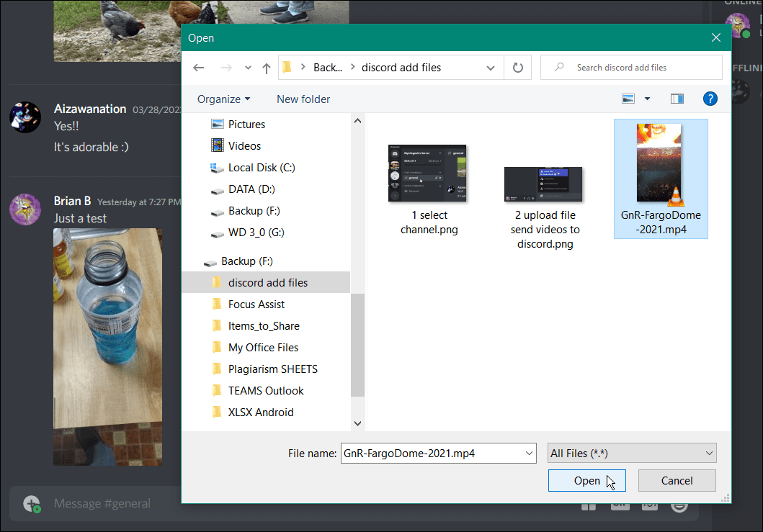Refresh the discord add files folder
763x532 pixels.
(x=517, y=68)
